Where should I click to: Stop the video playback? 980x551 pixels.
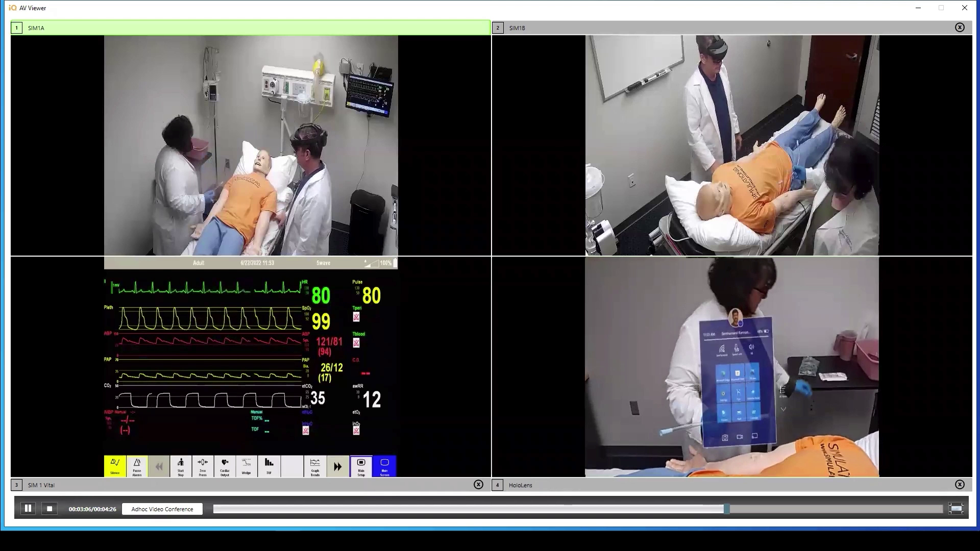tap(50, 509)
